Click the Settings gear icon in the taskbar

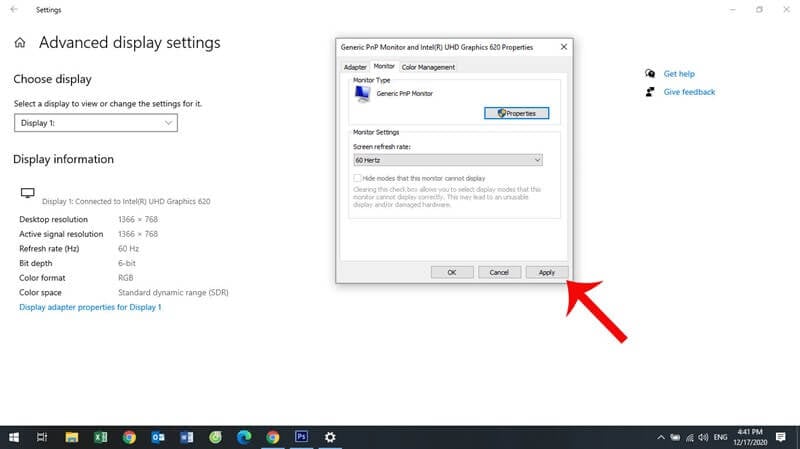click(330, 437)
